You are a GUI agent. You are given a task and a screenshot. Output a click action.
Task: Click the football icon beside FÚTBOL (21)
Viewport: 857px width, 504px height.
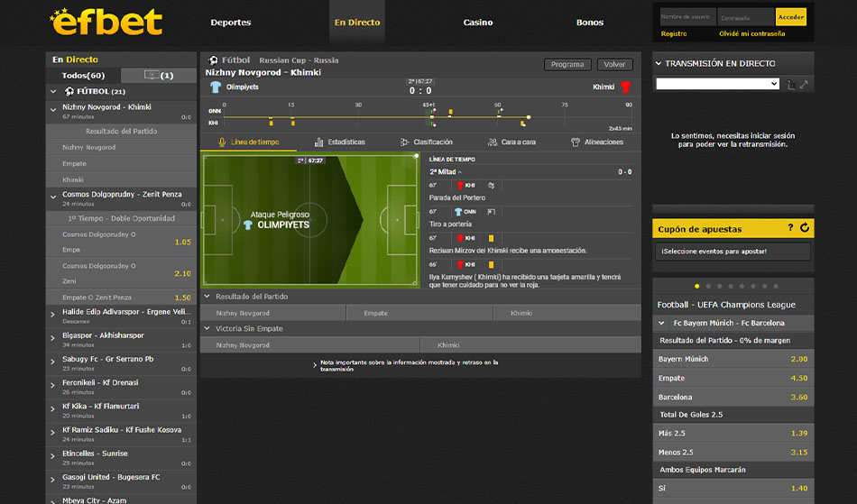point(69,91)
